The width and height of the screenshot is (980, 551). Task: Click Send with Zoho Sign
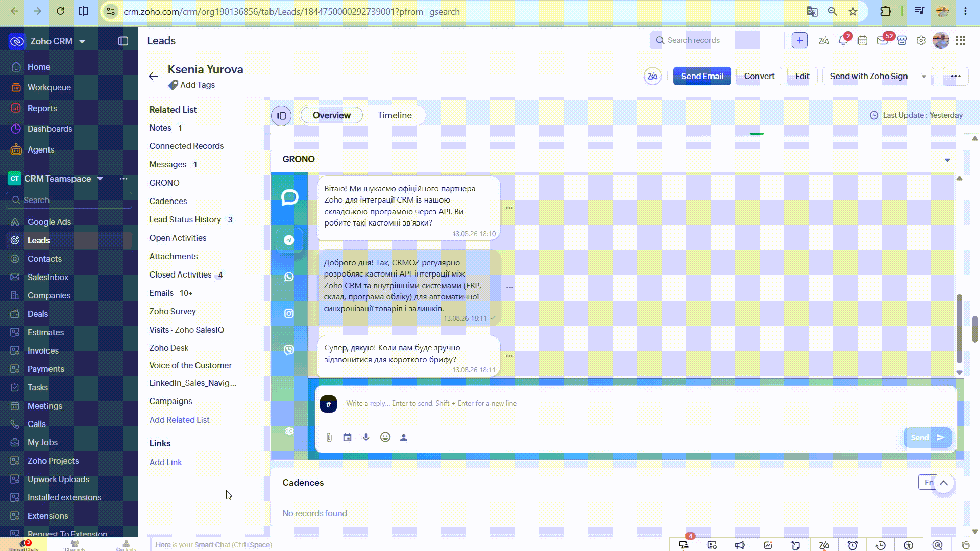(869, 76)
